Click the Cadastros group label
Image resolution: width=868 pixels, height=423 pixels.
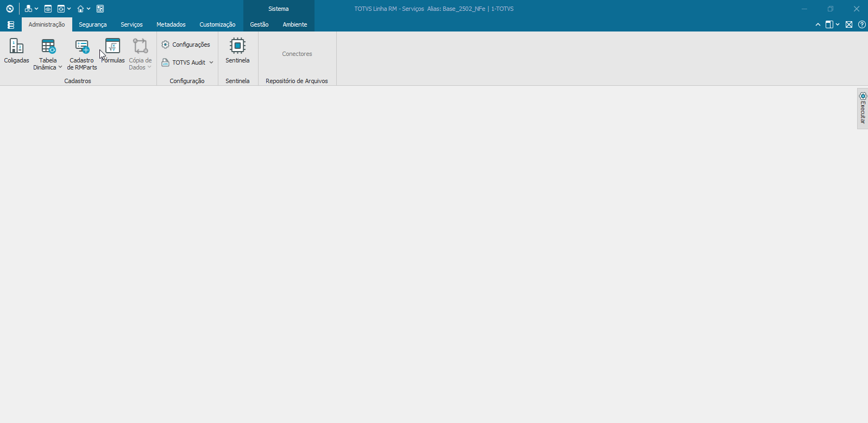(78, 81)
